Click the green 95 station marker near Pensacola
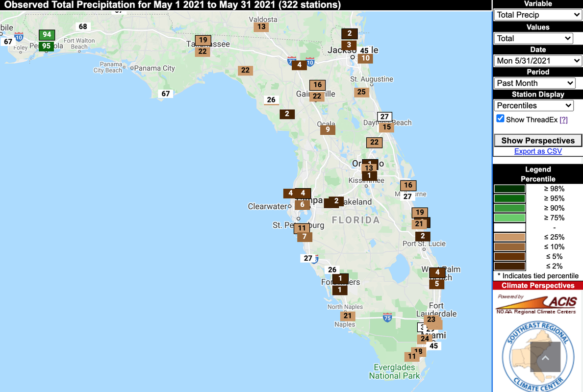This screenshot has height=392, width=583. (46, 46)
